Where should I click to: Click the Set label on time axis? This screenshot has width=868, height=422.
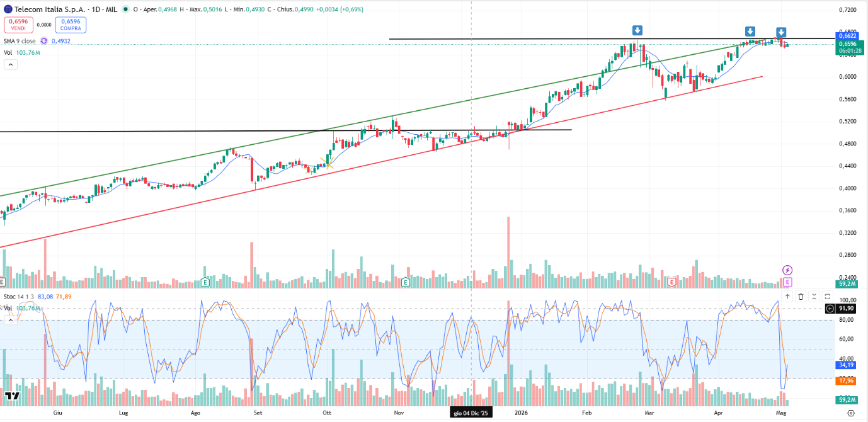click(x=258, y=413)
